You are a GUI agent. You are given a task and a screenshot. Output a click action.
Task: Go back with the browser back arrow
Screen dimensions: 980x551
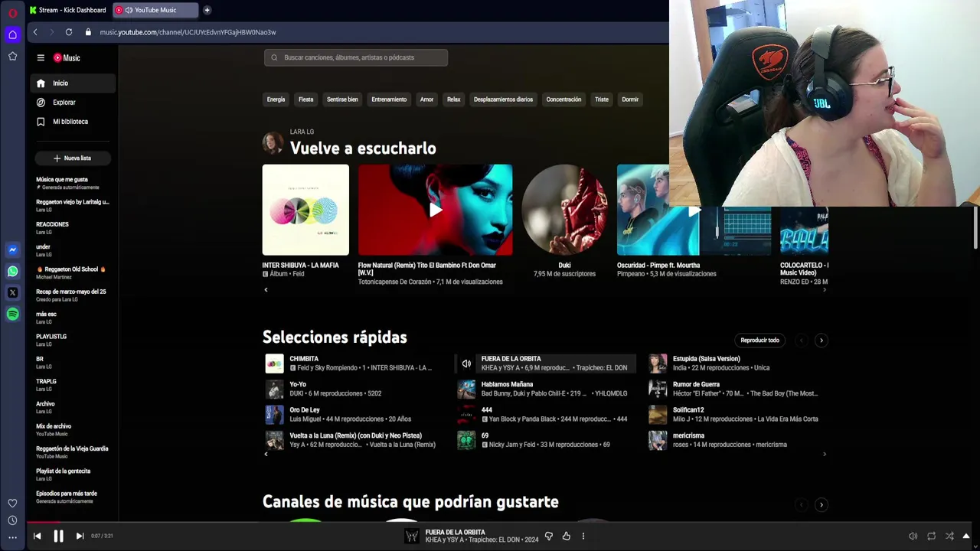click(x=35, y=32)
